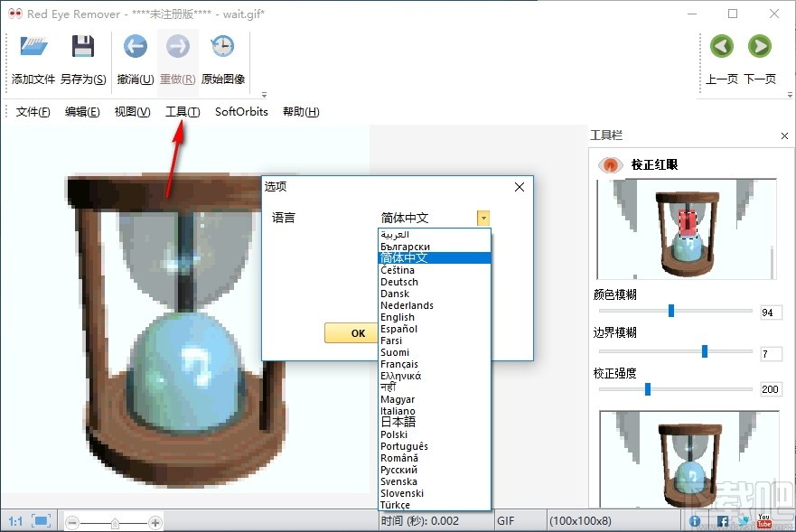Select English from the language list
This screenshot has height=532, width=796.
click(396, 317)
